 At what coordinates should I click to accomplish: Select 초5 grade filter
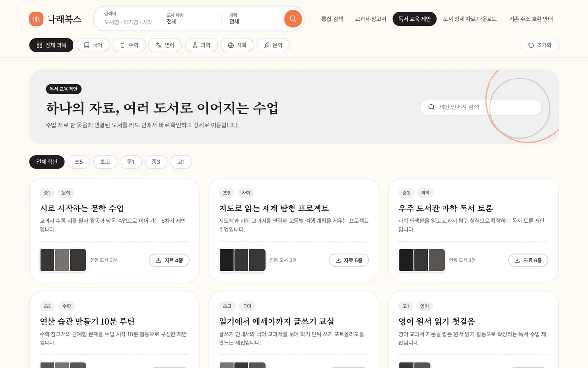(x=79, y=162)
